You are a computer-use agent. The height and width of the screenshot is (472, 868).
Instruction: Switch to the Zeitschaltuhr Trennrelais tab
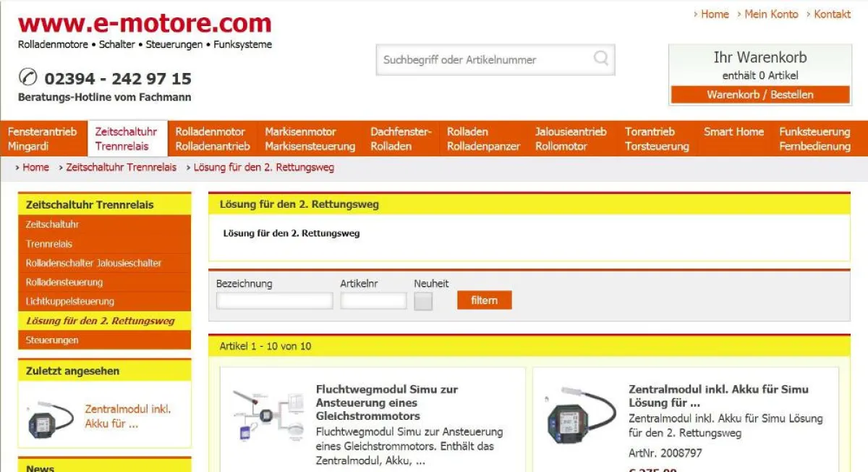pyautogui.click(x=127, y=139)
